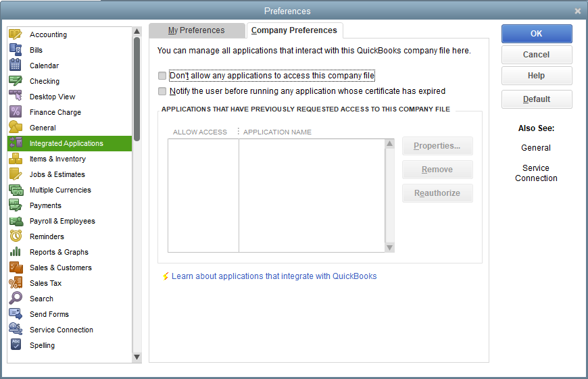Click the Properties... button
This screenshot has height=379, width=588.
[x=437, y=146]
